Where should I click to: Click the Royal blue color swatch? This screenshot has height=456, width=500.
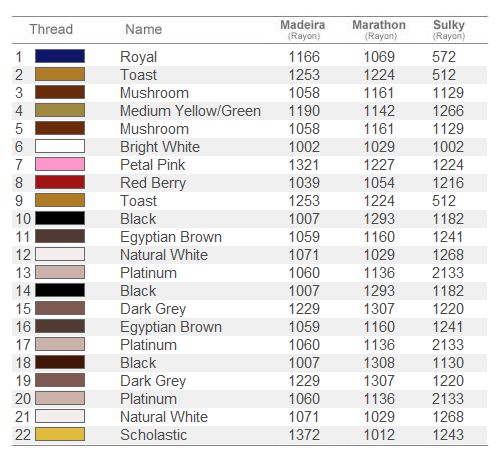point(60,56)
